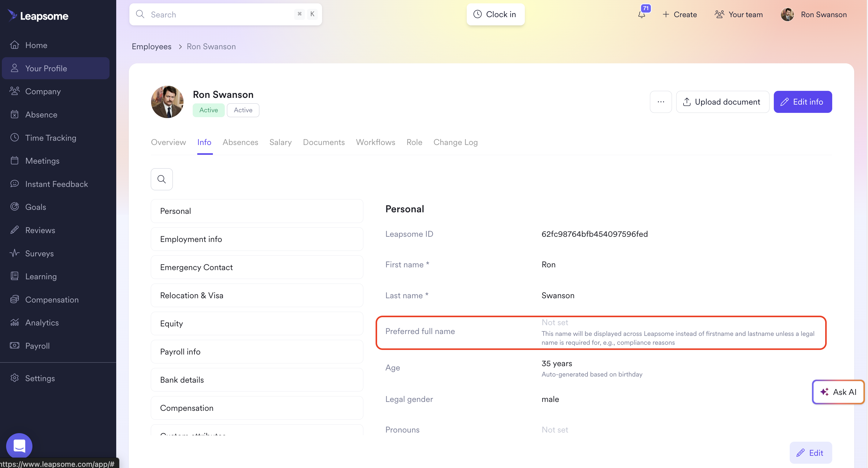
Task: Switch to the Overview tab
Action: click(x=169, y=142)
